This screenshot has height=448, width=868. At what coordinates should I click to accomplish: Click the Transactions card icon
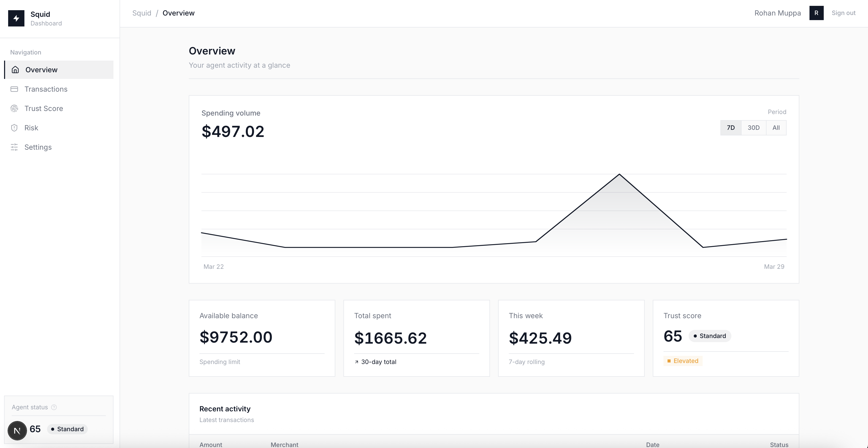[14, 89]
